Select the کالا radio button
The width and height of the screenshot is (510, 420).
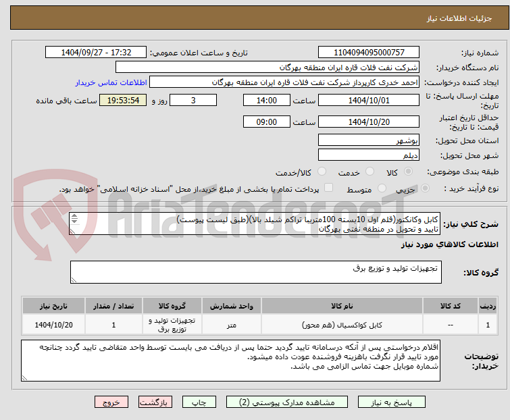[408, 172]
